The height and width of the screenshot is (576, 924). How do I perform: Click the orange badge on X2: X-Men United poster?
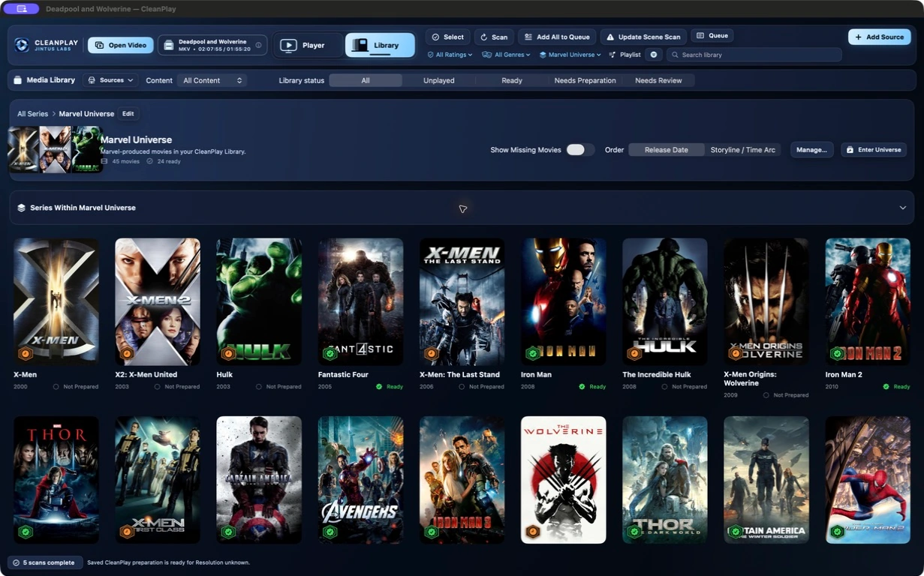coord(126,353)
